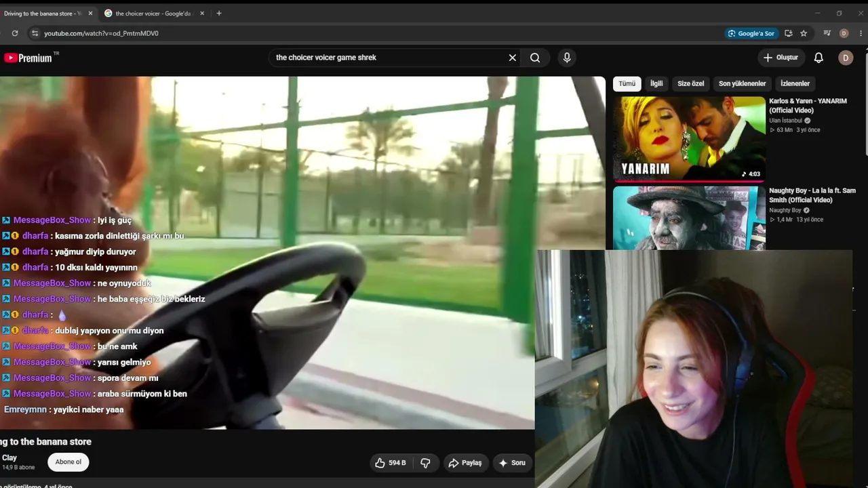Select the 'İlgili' filter chip

[x=656, y=83]
